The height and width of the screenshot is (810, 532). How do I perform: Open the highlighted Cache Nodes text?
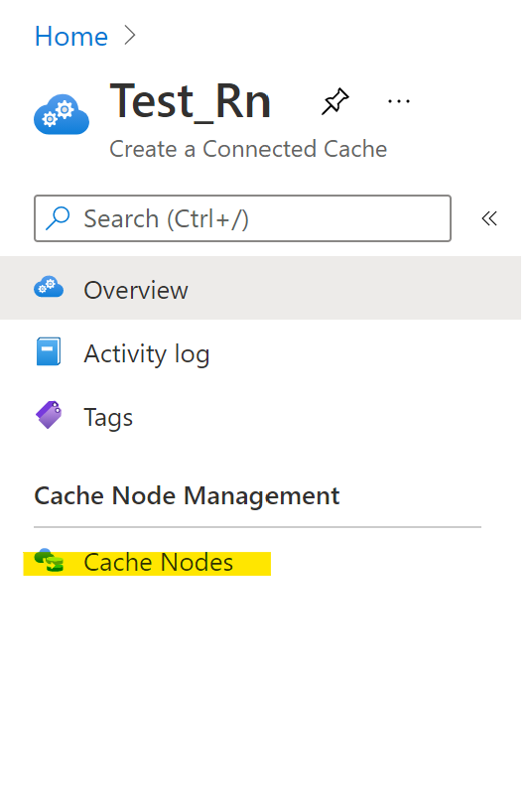pyautogui.click(x=159, y=563)
